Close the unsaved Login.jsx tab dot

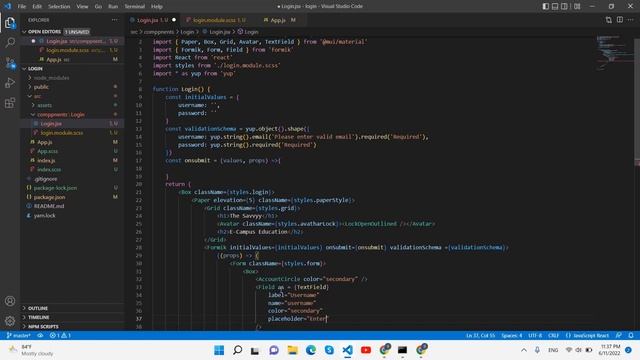pos(174,20)
